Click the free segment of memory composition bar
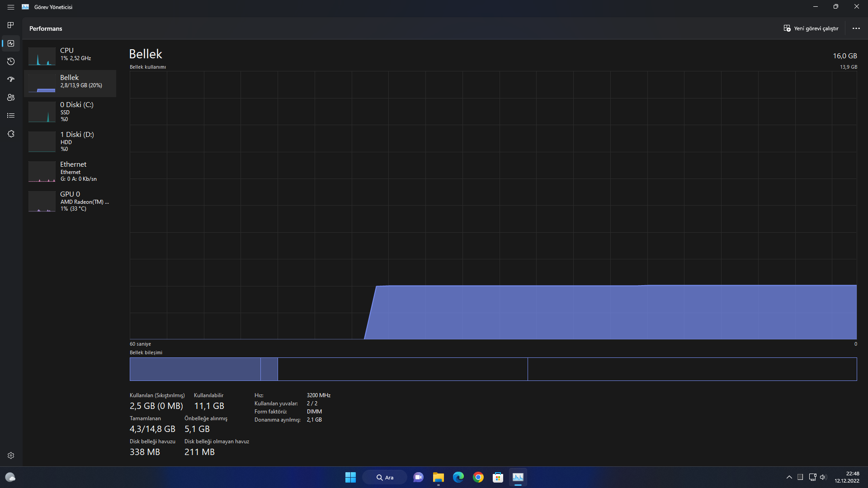868x488 pixels. pos(692,369)
